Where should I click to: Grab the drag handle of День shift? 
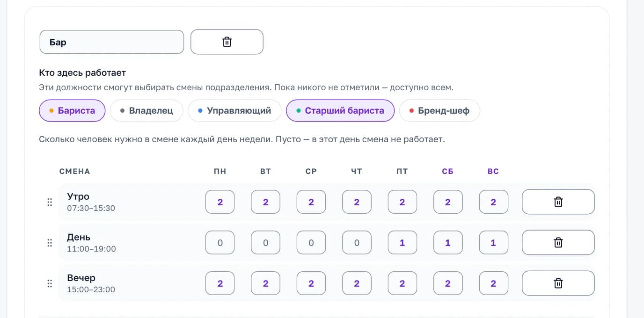pos(50,243)
